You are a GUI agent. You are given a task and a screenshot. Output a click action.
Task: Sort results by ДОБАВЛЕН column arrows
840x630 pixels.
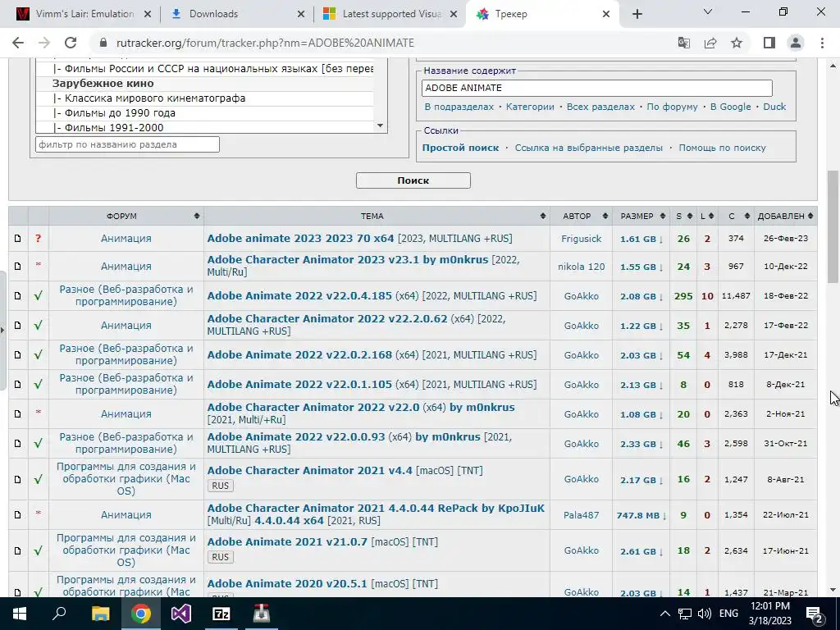(810, 216)
